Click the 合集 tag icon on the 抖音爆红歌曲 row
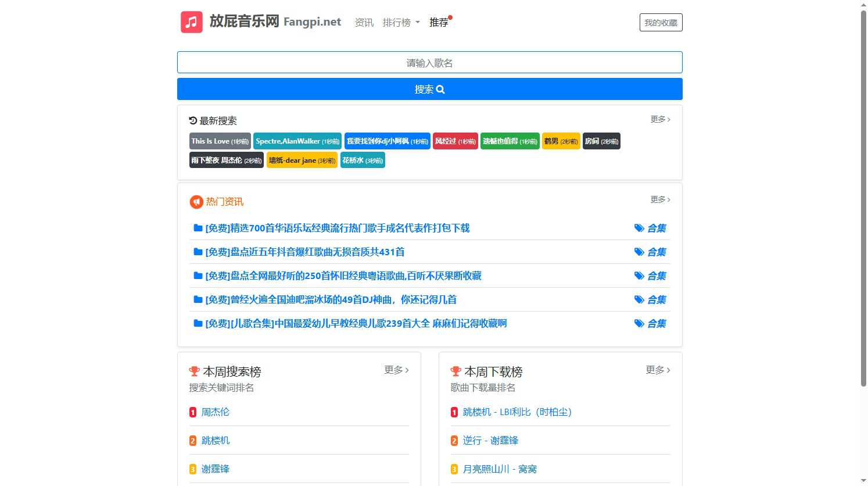This screenshot has height=486, width=868. click(639, 252)
